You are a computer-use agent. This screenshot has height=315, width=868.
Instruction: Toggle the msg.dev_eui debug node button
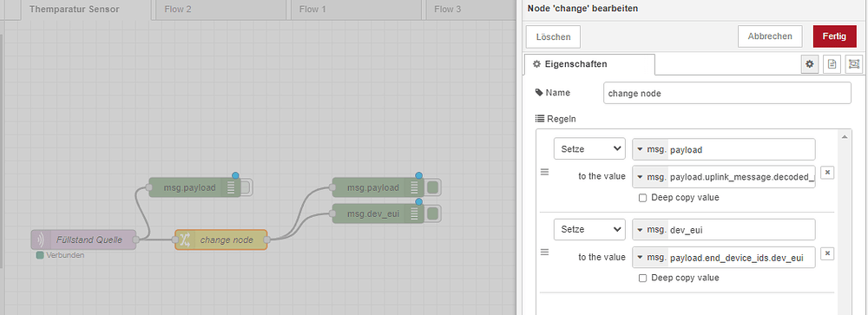[x=433, y=213]
